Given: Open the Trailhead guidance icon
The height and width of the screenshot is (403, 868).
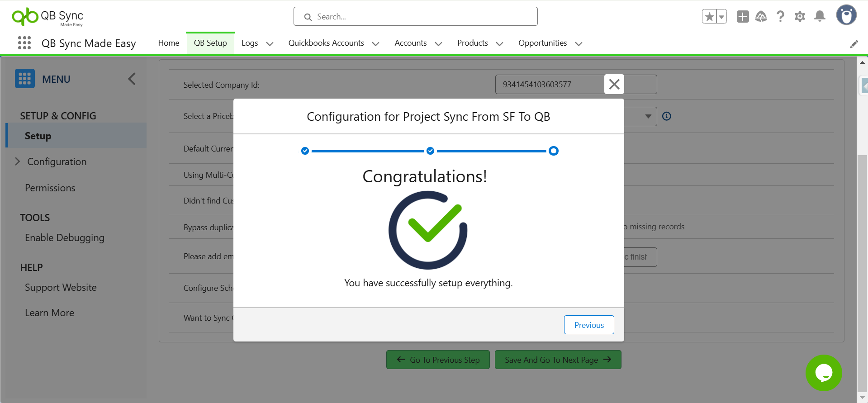Looking at the screenshot, I should (x=761, y=17).
